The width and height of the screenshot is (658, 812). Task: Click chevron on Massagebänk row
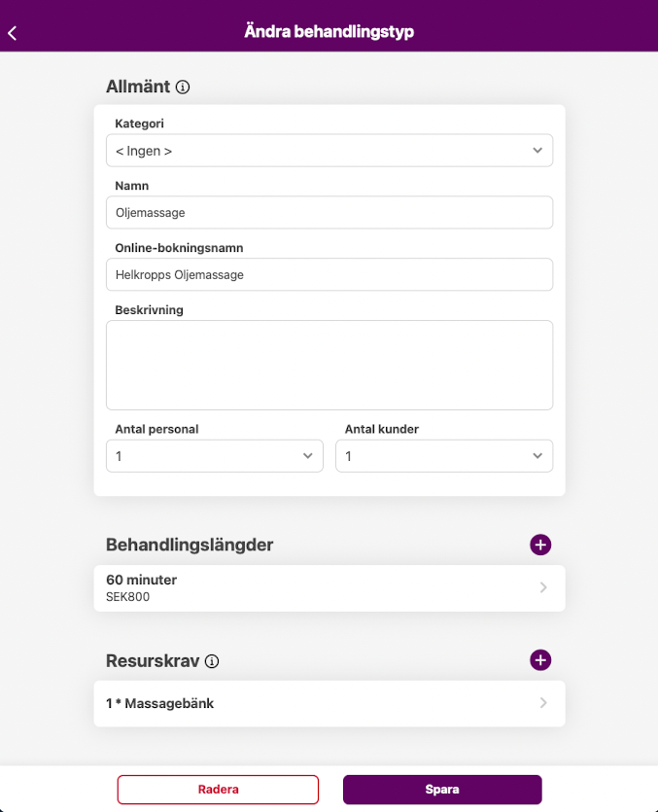click(543, 703)
